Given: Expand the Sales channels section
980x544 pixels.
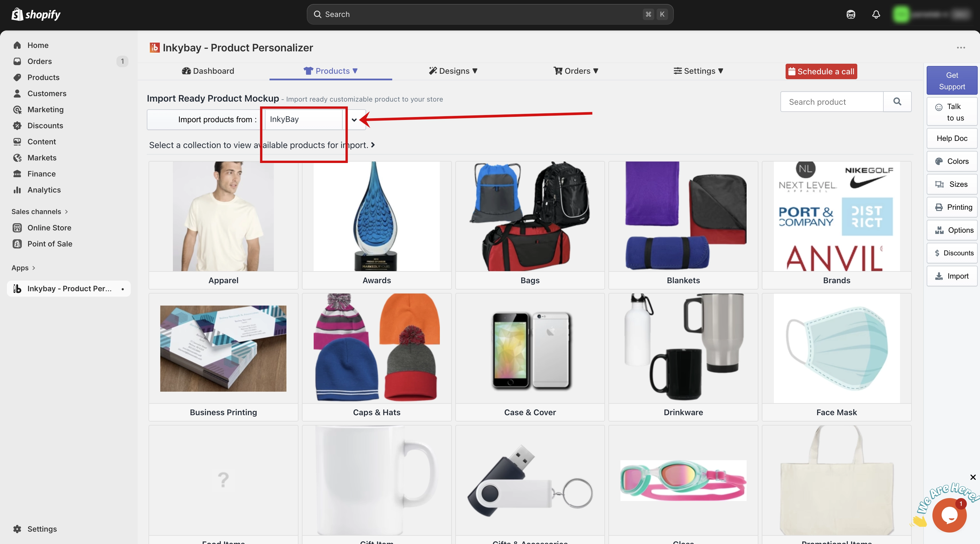Looking at the screenshot, I should [x=40, y=212].
